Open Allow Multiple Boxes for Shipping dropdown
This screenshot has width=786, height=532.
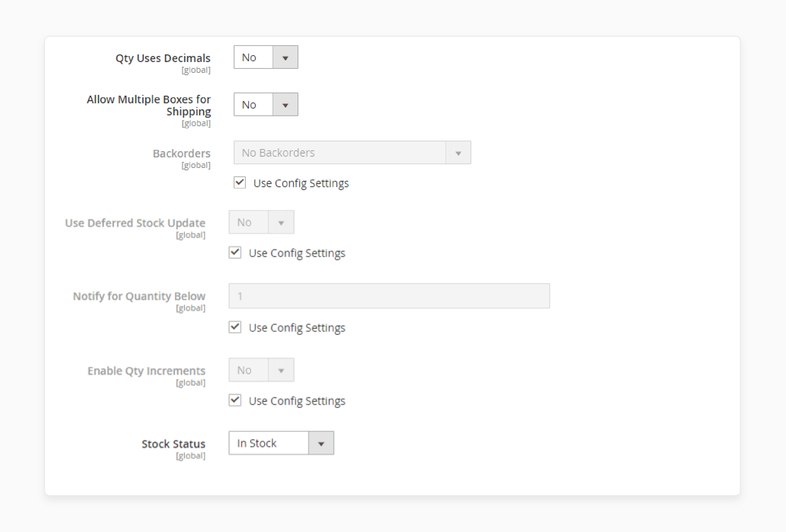[266, 105]
